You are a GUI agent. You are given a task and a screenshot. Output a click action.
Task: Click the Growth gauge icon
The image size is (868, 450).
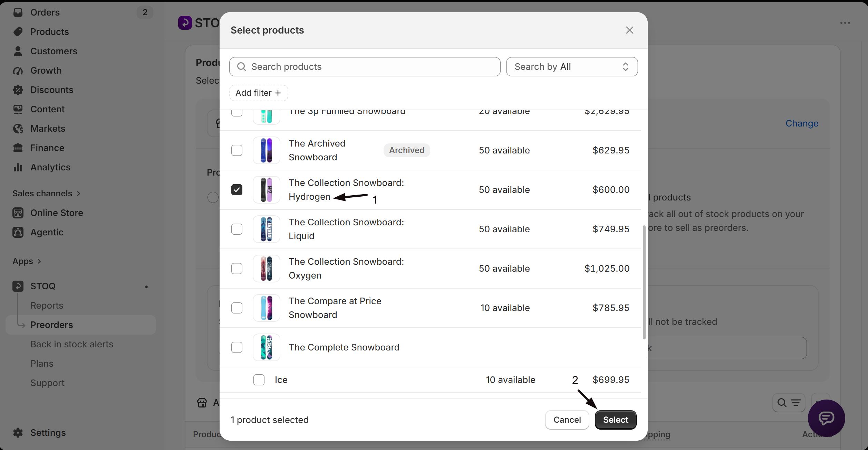[x=18, y=71]
